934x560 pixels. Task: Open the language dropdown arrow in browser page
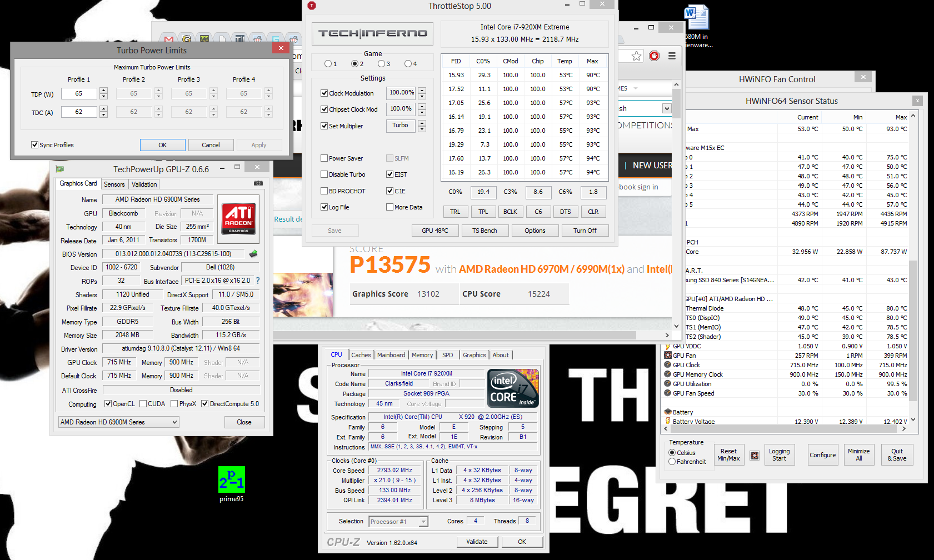[x=667, y=109]
